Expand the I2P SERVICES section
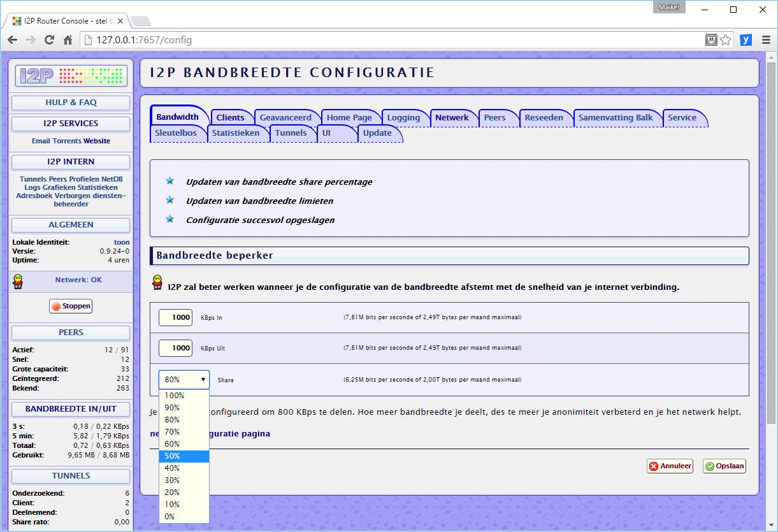The width and height of the screenshot is (778, 532). pyautogui.click(x=70, y=123)
